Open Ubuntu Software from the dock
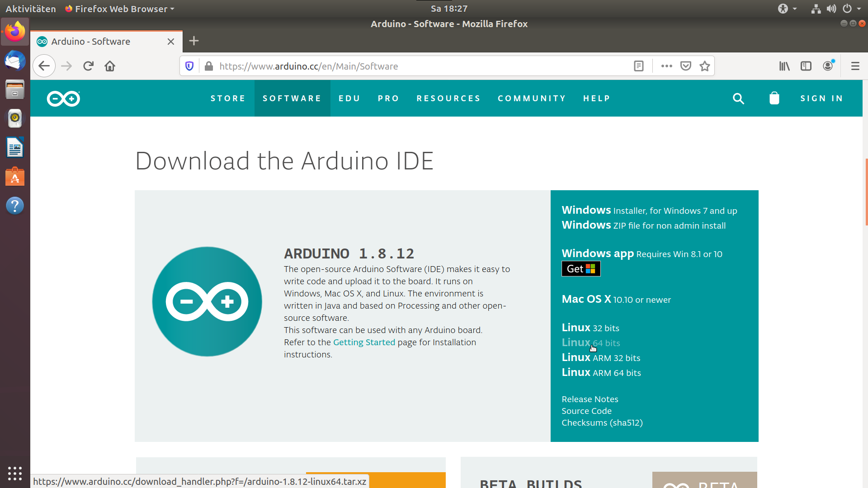 pos(15,177)
